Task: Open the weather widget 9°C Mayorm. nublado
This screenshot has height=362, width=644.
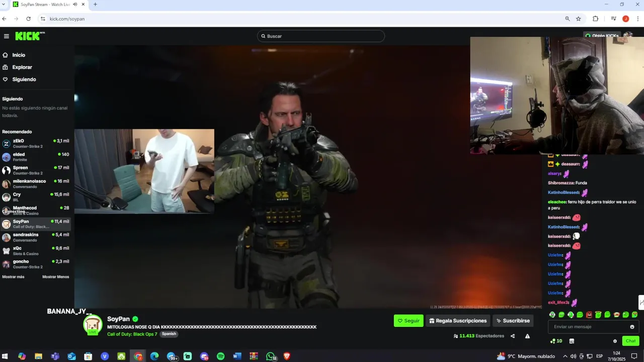Action: (526, 356)
